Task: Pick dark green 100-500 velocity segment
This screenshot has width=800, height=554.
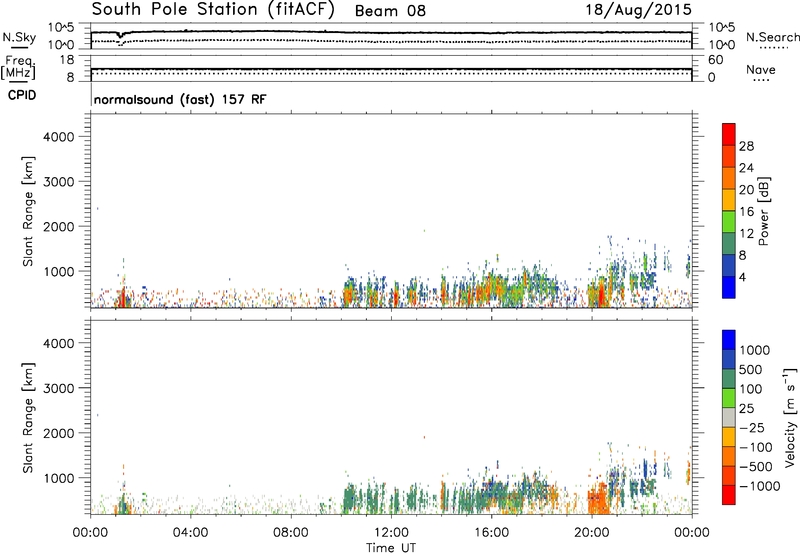Action: [729, 379]
